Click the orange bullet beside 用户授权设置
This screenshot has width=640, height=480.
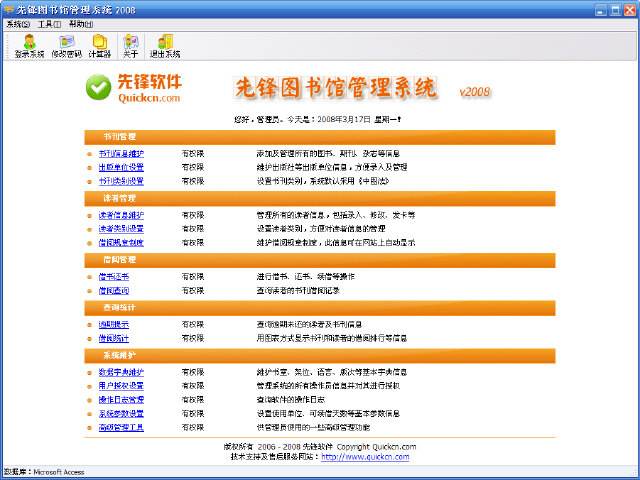coord(90,386)
